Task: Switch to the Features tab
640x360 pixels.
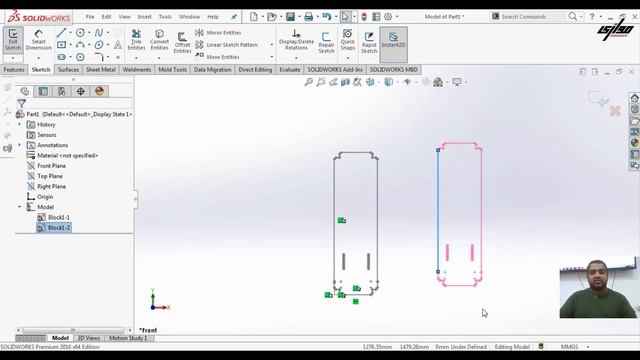Action: click(14, 70)
